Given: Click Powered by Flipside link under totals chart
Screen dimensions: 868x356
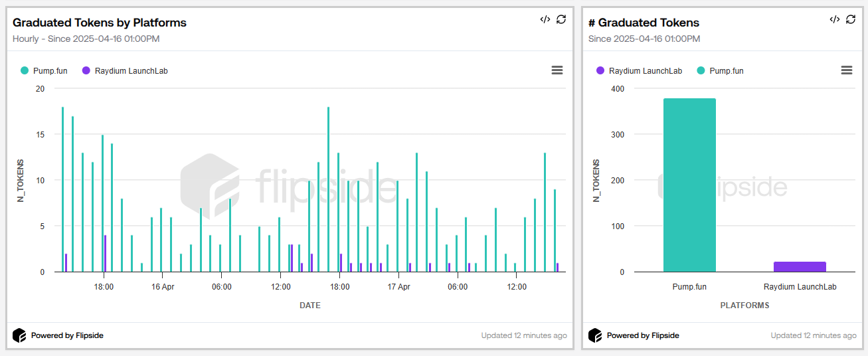Looking at the screenshot, I should coord(643,335).
